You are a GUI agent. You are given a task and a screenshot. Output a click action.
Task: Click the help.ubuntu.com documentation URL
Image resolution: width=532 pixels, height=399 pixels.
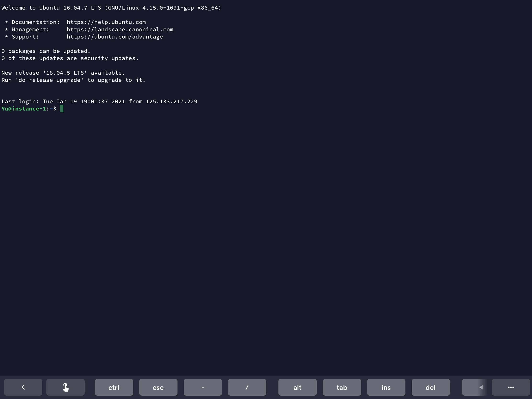(106, 22)
